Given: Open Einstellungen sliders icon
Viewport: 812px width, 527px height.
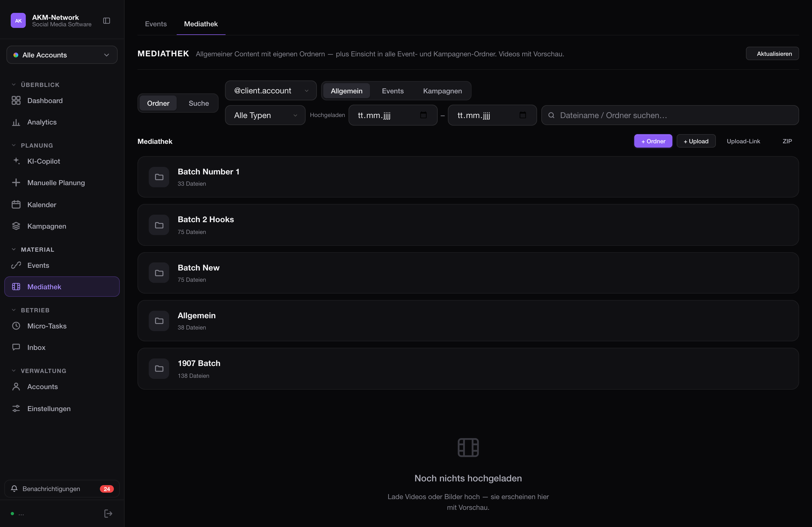Looking at the screenshot, I should (x=16, y=408).
